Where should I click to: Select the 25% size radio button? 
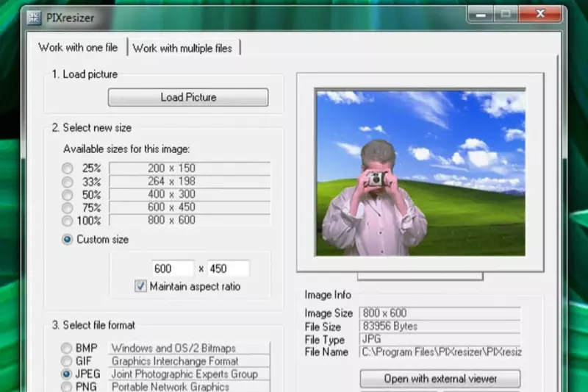pos(68,168)
